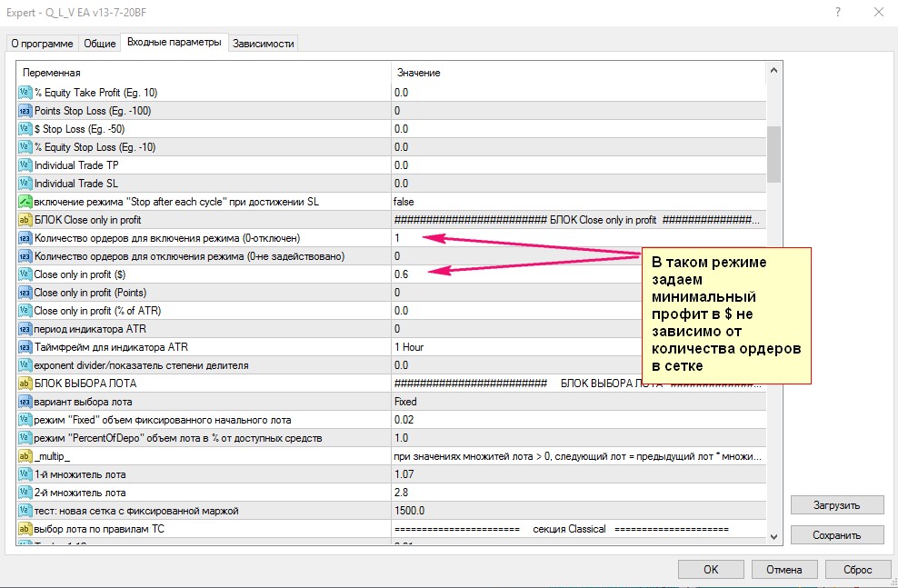Viewport: 898px width, 588px height.
Task: Click the 'Сохранить' button
Action: [x=837, y=535]
